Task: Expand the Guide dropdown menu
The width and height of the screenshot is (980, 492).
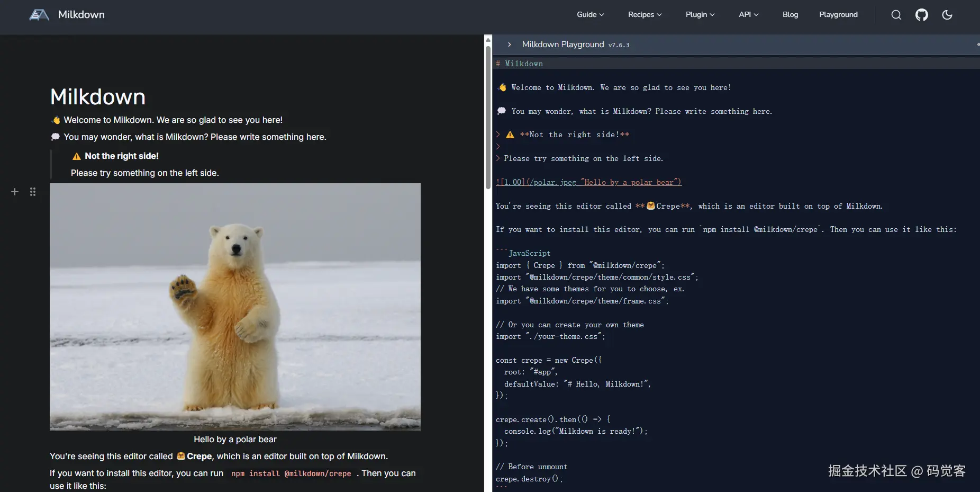Action: point(591,14)
